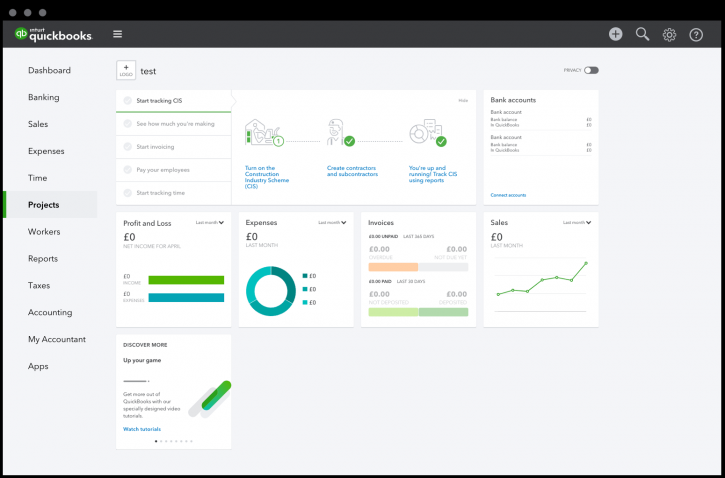This screenshot has width=725, height=478.
Task: Click the orange Overdue invoices bar
Action: 393,267
